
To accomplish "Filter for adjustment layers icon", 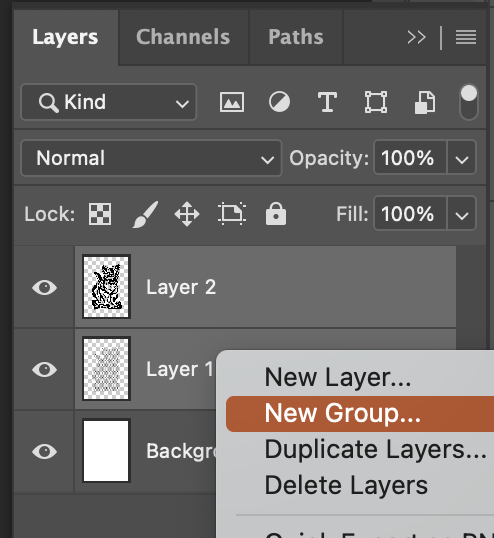I will (279, 102).
